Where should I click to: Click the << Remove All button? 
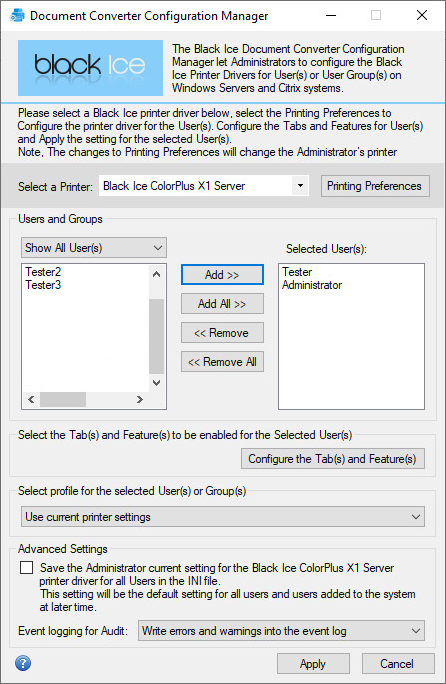pyautogui.click(x=222, y=362)
